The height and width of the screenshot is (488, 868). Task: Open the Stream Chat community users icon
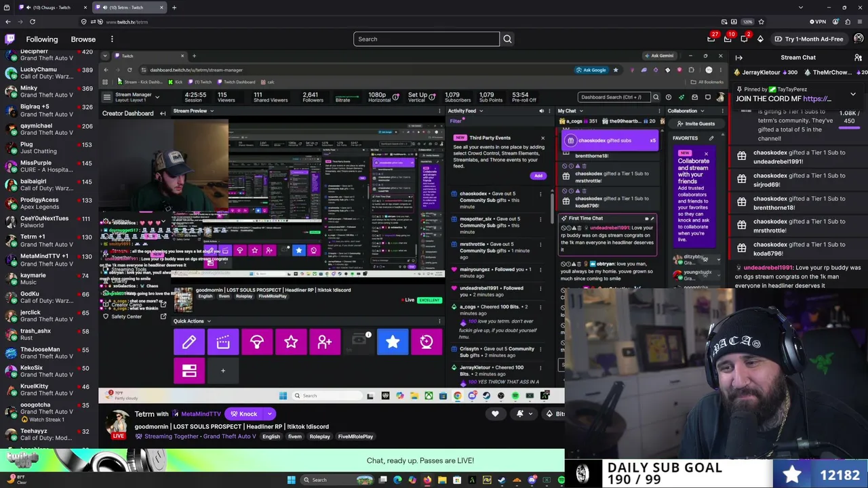[x=858, y=58]
